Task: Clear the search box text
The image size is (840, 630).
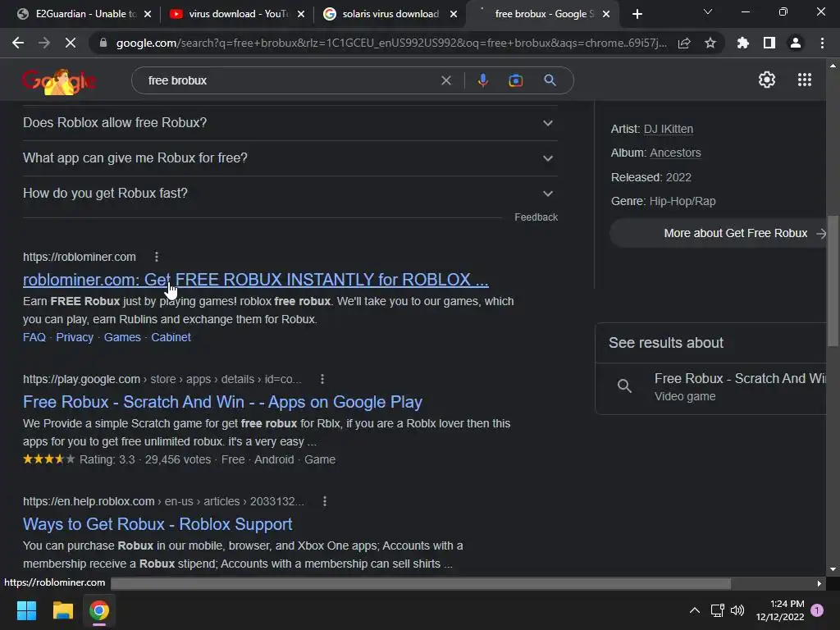Action: (445, 80)
